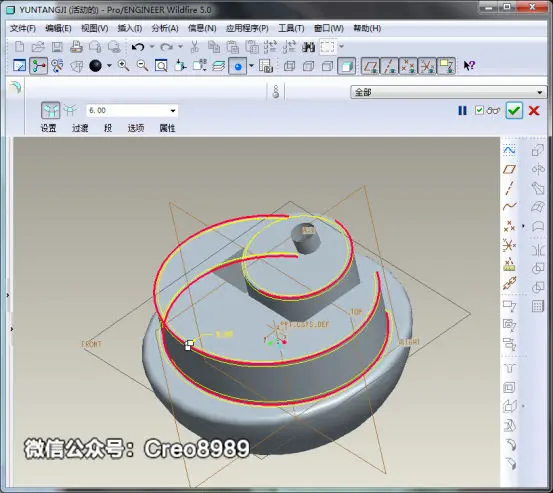Click the green checkmark to accept the feature

[514, 110]
